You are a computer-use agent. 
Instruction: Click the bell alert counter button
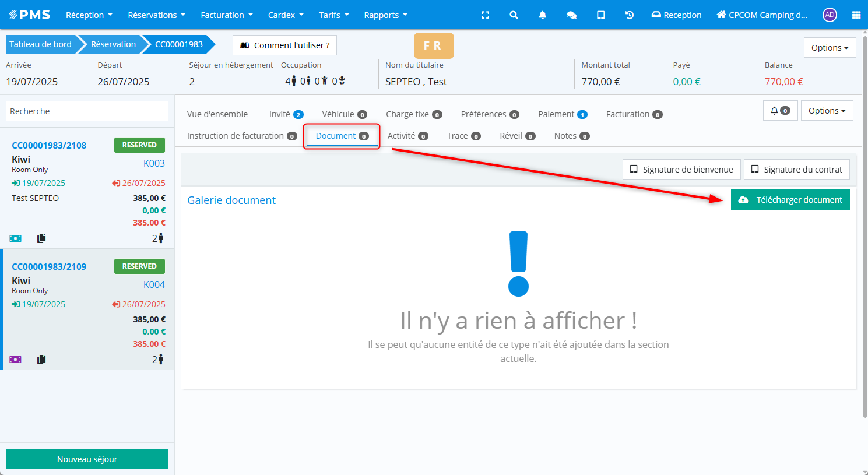[x=780, y=111]
